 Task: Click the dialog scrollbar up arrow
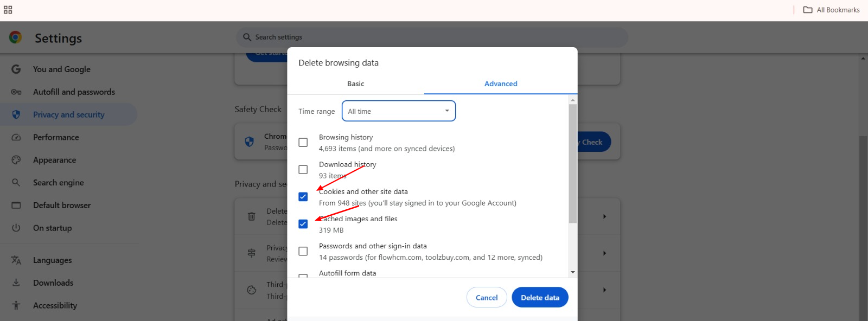coord(573,100)
